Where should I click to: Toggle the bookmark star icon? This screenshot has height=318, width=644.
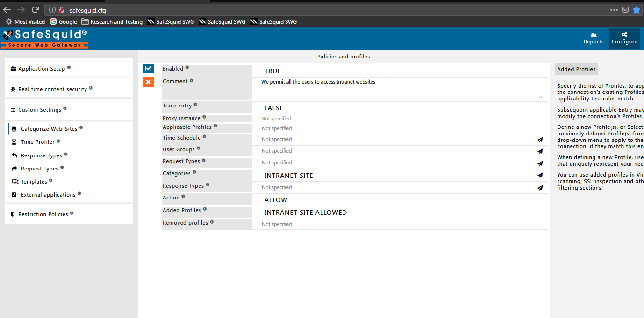pyautogui.click(x=637, y=10)
